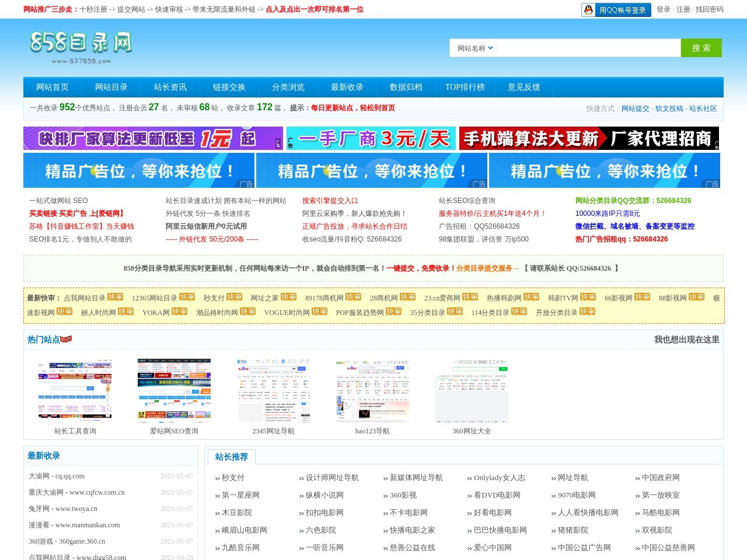
Task: Open the TOP排行榜 menu item
Action: [x=465, y=87]
